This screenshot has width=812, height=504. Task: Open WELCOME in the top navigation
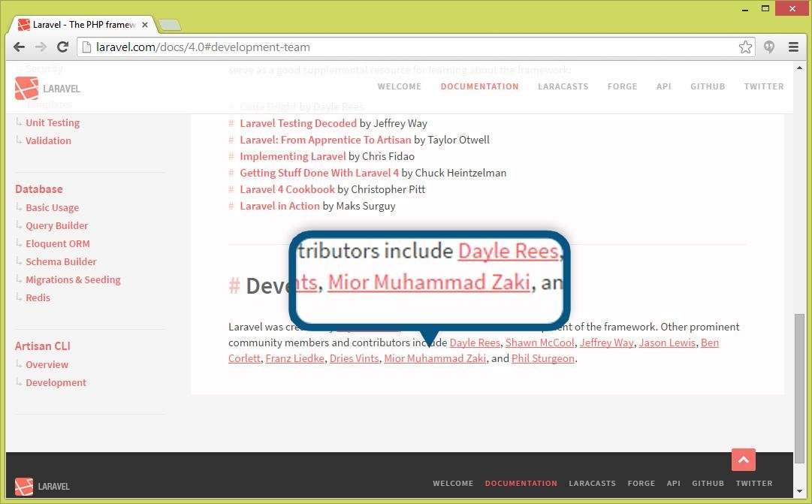[x=400, y=86]
